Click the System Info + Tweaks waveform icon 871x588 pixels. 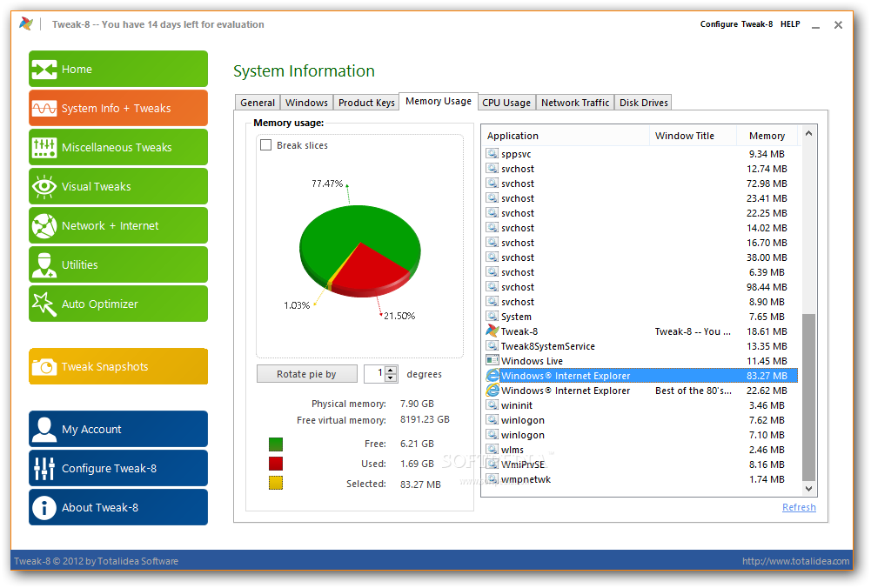pyautogui.click(x=44, y=108)
